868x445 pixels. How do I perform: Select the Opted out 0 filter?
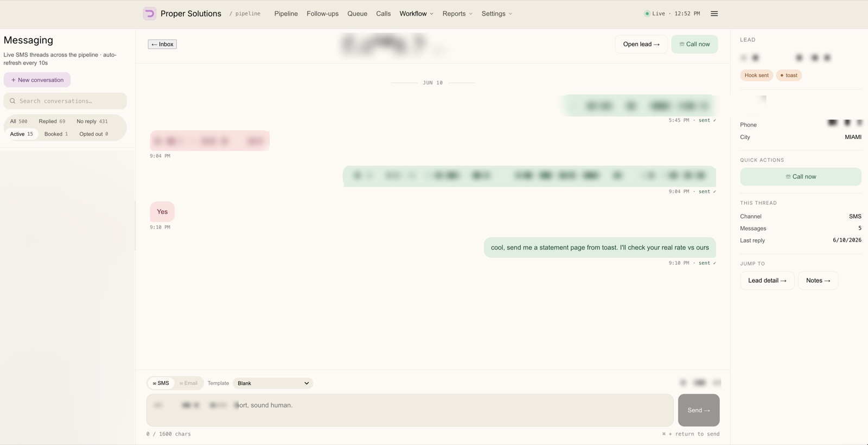[94, 134]
